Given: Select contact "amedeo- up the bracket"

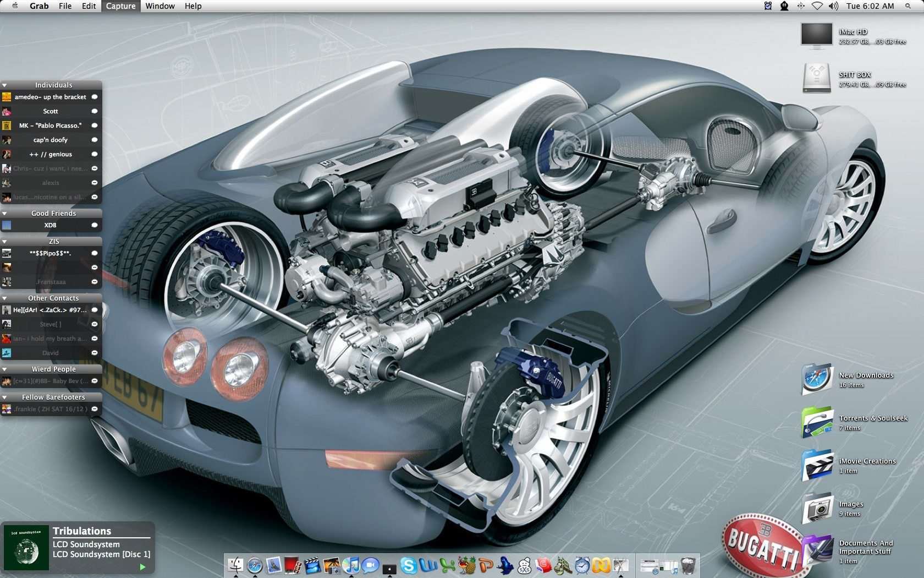Looking at the screenshot, I should 51,97.
